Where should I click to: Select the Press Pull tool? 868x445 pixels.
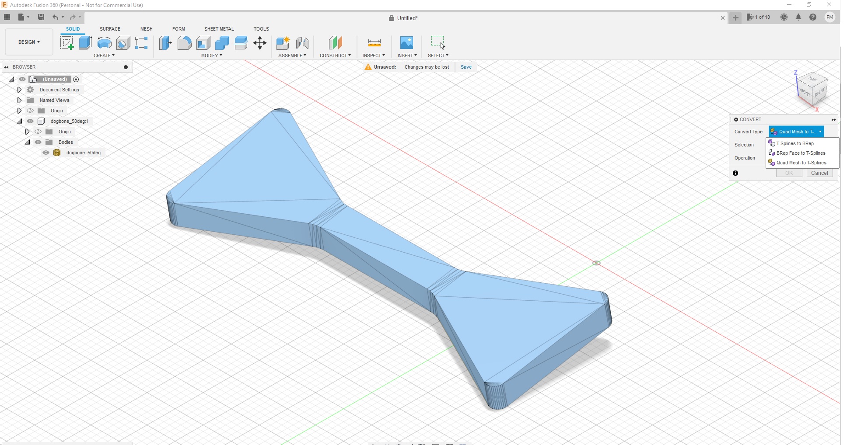165,43
